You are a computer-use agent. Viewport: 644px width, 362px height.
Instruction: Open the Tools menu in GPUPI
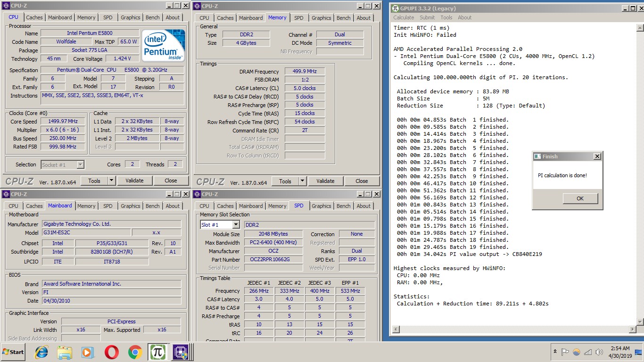(446, 17)
